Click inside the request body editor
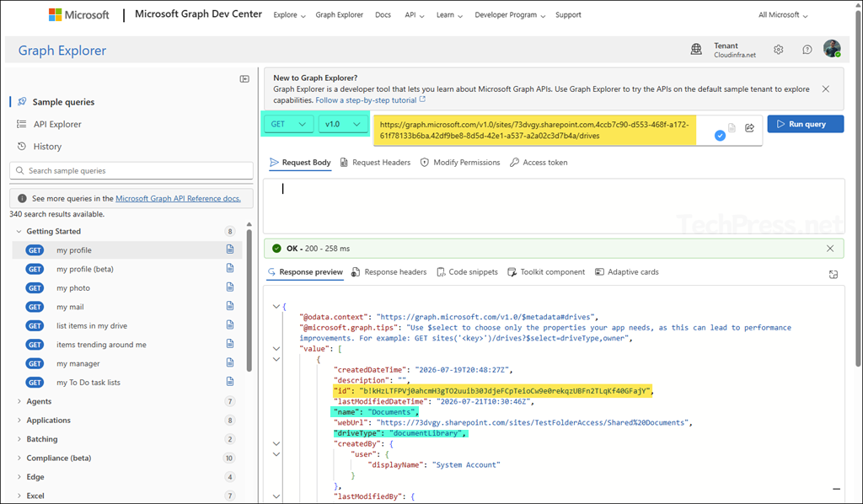Image resolution: width=863 pixels, height=504 pixels. coord(554,206)
